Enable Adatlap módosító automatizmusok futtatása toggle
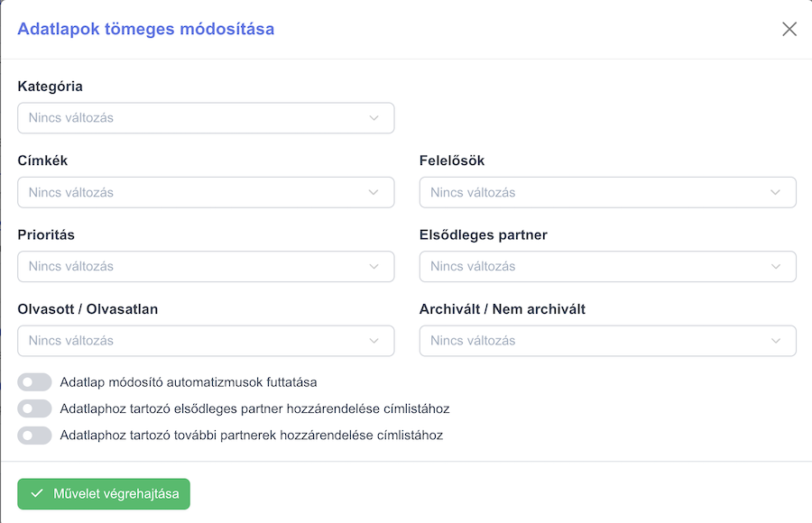This screenshot has height=523, width=812. coord(34,382)
